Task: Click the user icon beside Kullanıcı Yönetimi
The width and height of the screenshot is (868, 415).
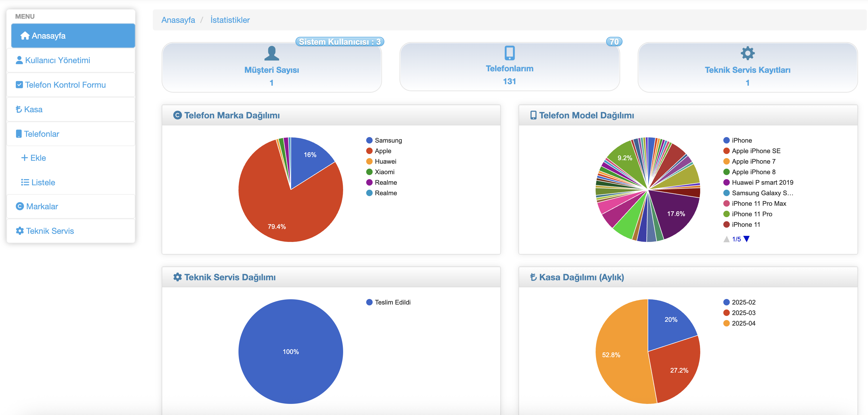Action: point(19,60)
